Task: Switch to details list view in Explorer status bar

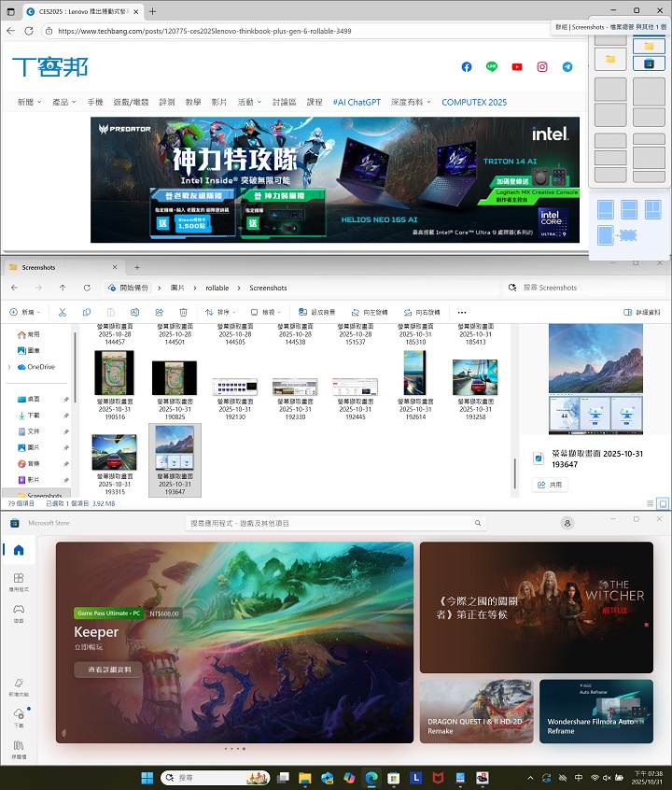Action: (x=650, y=503)
